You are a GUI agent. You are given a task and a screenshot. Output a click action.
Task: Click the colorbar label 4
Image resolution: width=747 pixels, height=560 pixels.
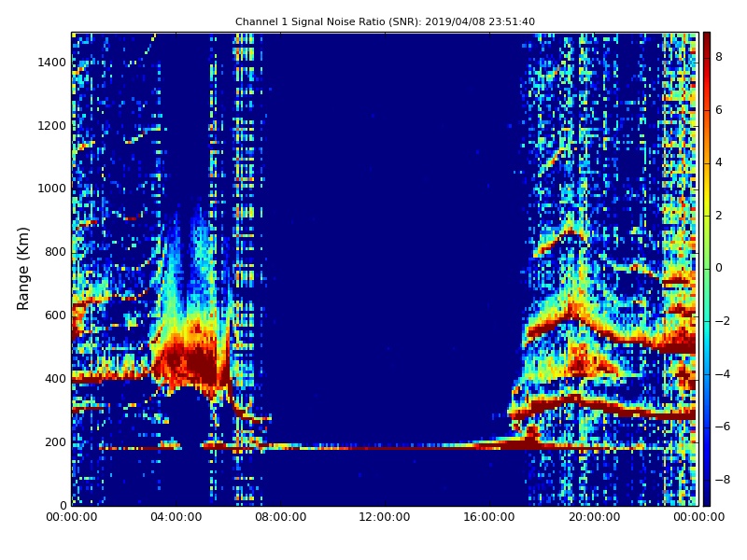(x=719, y=162)
